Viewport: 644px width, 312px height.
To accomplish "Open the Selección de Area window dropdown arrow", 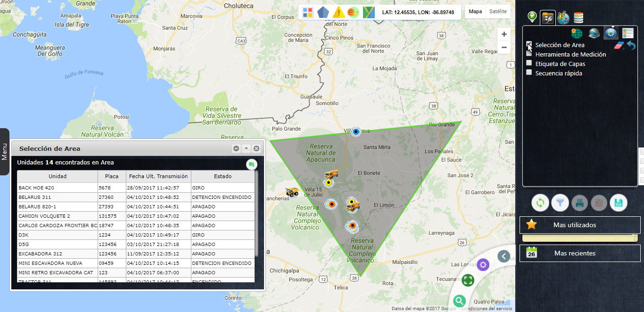I will (x=246, y=148).
